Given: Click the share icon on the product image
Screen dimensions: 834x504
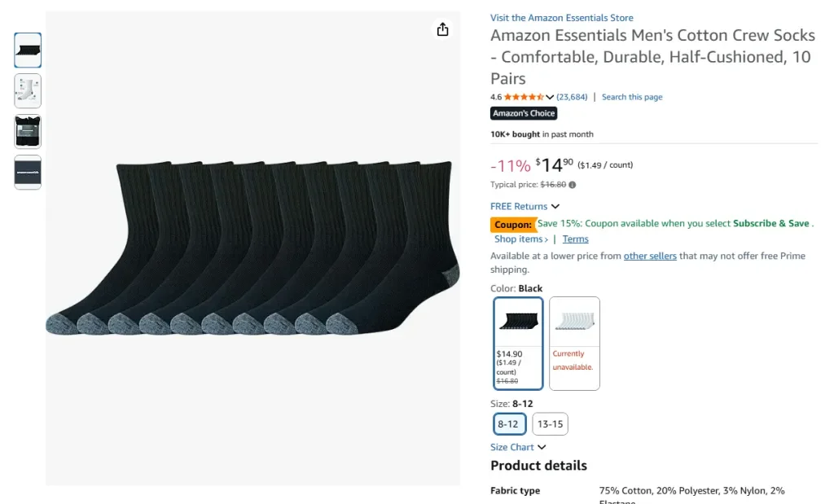Looking at the screenshot, I should pyautogui.click(x=442, y=28).
